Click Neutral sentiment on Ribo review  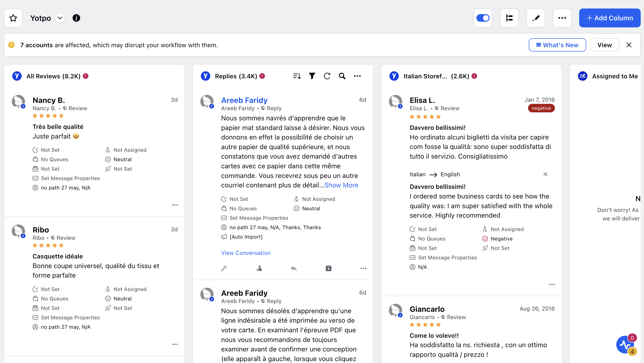click(118, 299)
